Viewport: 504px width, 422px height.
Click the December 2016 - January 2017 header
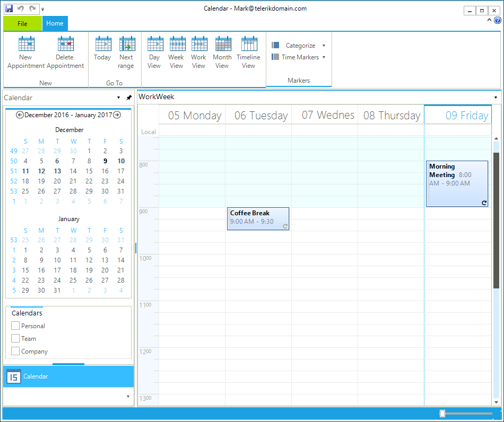68,115
